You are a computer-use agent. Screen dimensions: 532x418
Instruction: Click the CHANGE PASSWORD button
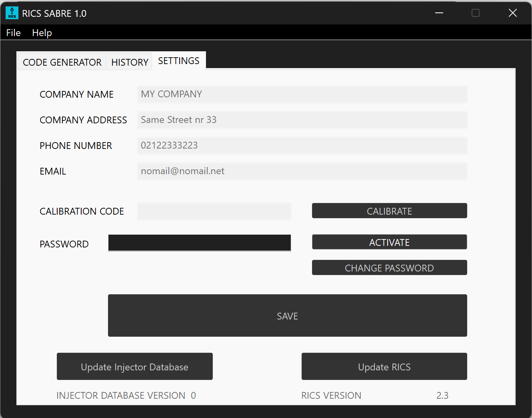(390, 268)
